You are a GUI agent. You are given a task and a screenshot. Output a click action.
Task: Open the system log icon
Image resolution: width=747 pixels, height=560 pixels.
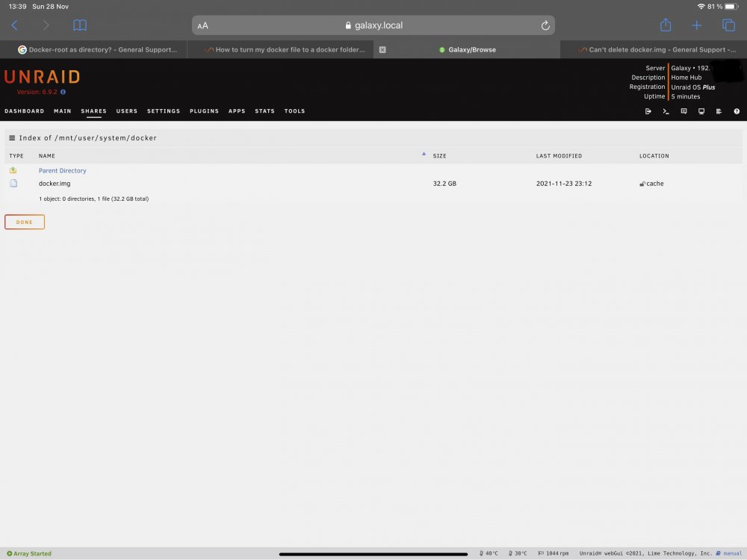[x=719, y=111]
